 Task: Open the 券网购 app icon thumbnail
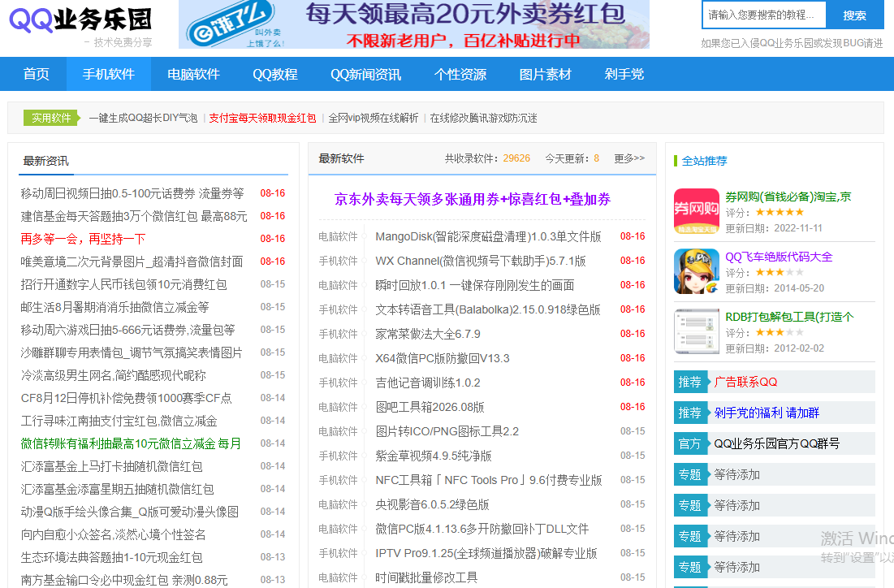tap(697, 211)
